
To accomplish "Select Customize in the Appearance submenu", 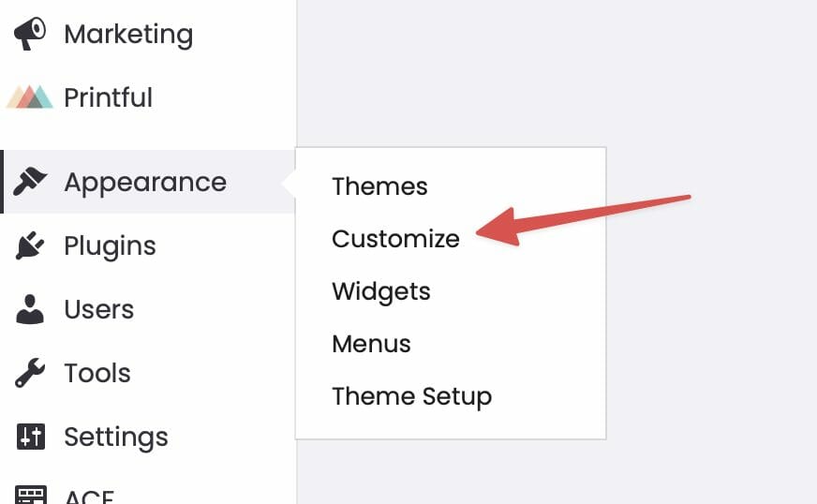I will [395, 239].
